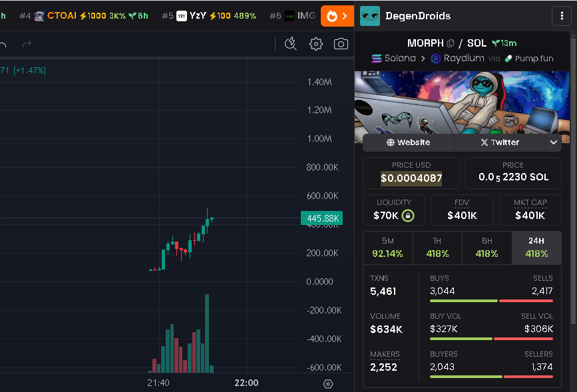The image size is (577, 392).
Task: Click the buyers versus sellers ratio bar
Action: tap(491, 377)
